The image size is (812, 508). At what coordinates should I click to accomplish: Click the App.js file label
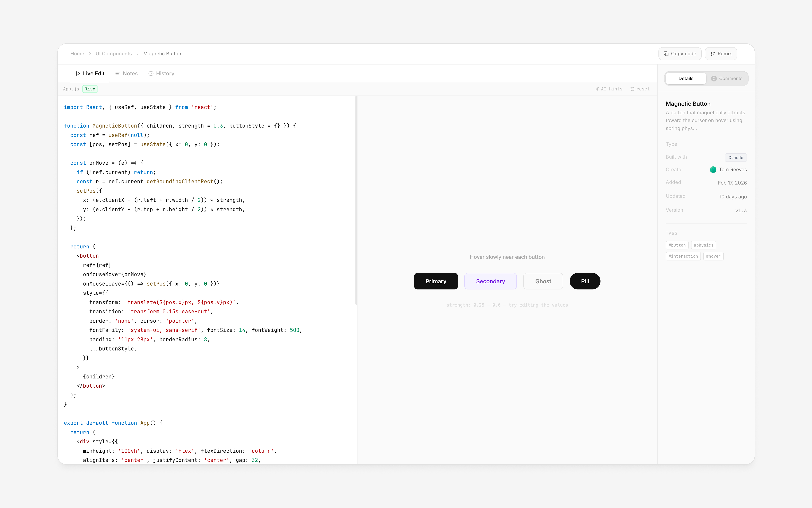pos(71,89)
